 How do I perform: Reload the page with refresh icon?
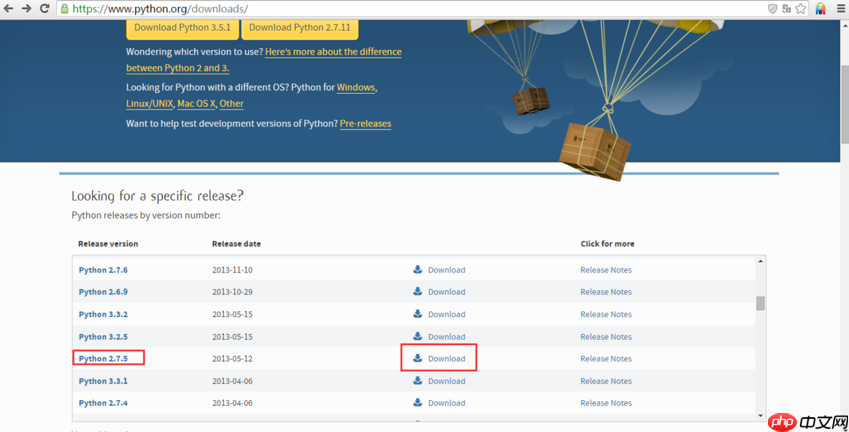coord(45,9)
